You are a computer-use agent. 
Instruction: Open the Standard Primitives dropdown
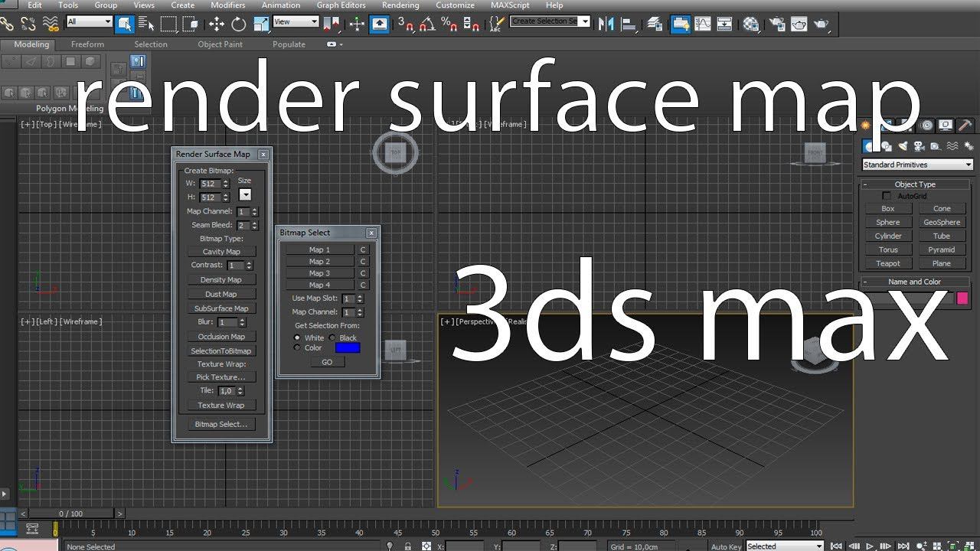(x=917, y=165)
